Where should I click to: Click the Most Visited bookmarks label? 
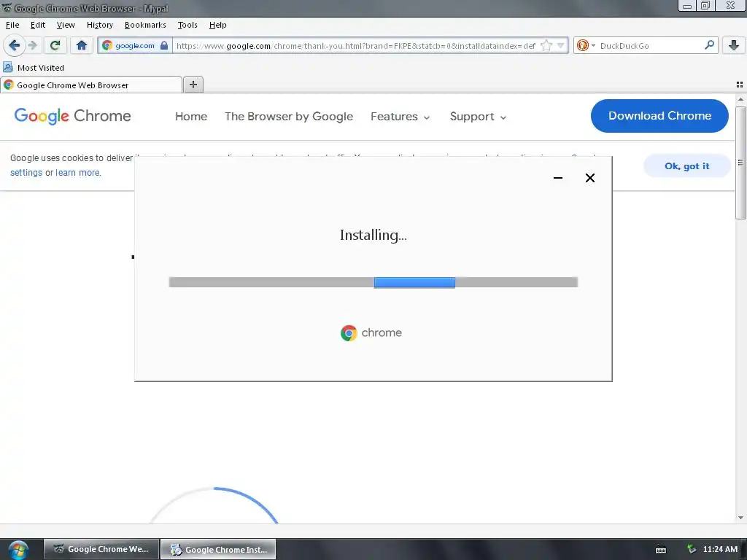41,68
